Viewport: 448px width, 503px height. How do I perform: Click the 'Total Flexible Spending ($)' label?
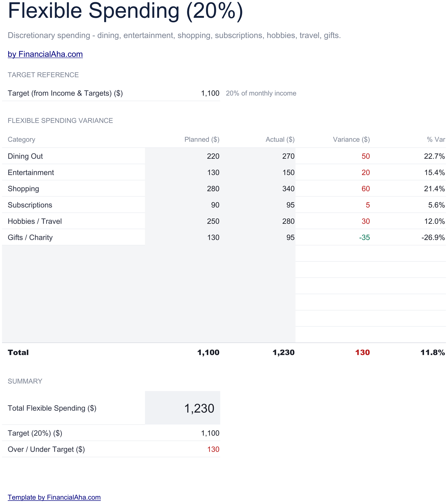click(52, 408)
